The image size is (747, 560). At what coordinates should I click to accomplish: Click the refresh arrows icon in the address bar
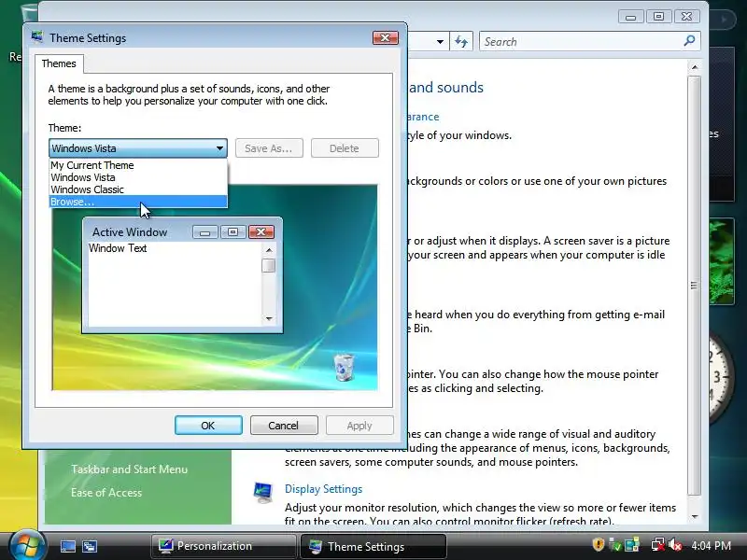(461, 41)
